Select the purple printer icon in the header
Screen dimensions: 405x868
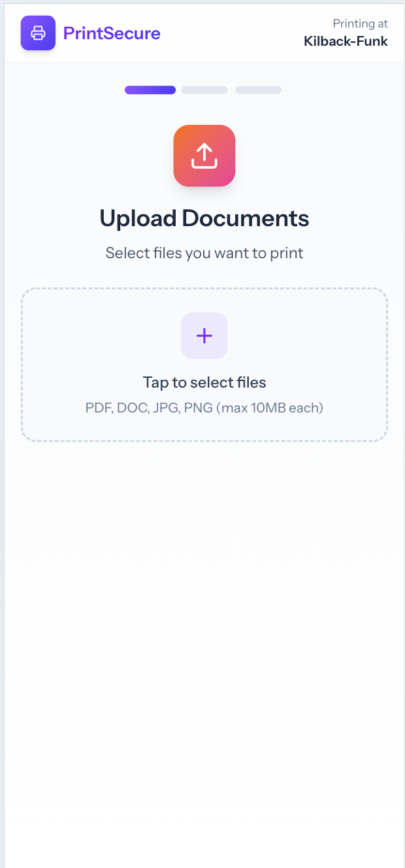(x=38, y=33)
